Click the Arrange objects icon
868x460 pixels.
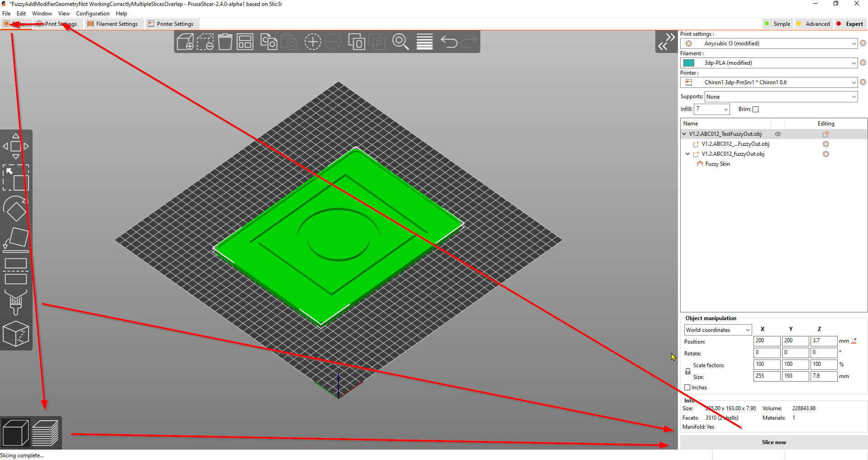245,42
